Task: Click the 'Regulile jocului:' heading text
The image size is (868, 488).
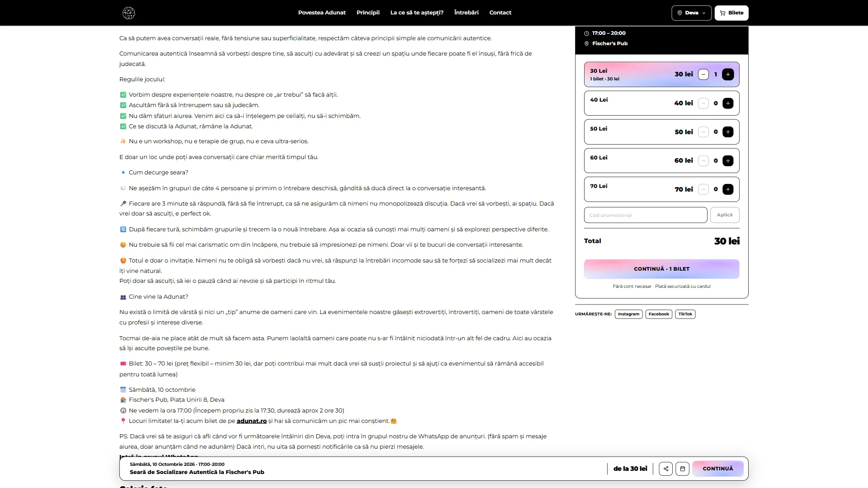Action: point(142,79)
